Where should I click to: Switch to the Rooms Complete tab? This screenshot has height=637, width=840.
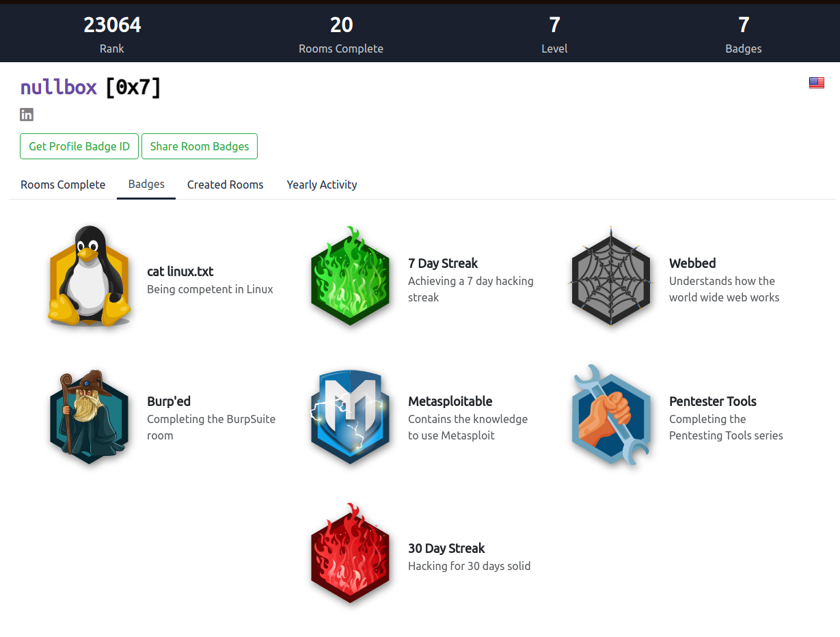(x=63, y=185)
